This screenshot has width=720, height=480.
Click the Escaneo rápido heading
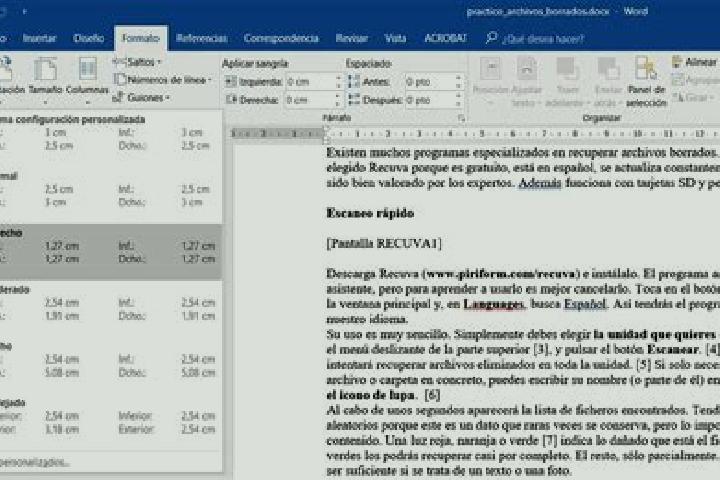(370, 213)
